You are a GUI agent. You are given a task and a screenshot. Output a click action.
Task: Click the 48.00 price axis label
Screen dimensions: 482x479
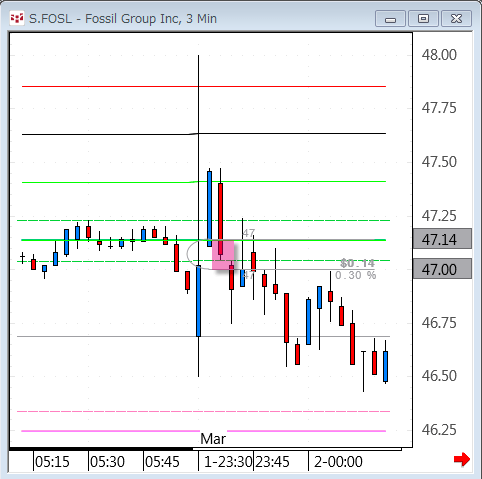(x=439, y=55)
